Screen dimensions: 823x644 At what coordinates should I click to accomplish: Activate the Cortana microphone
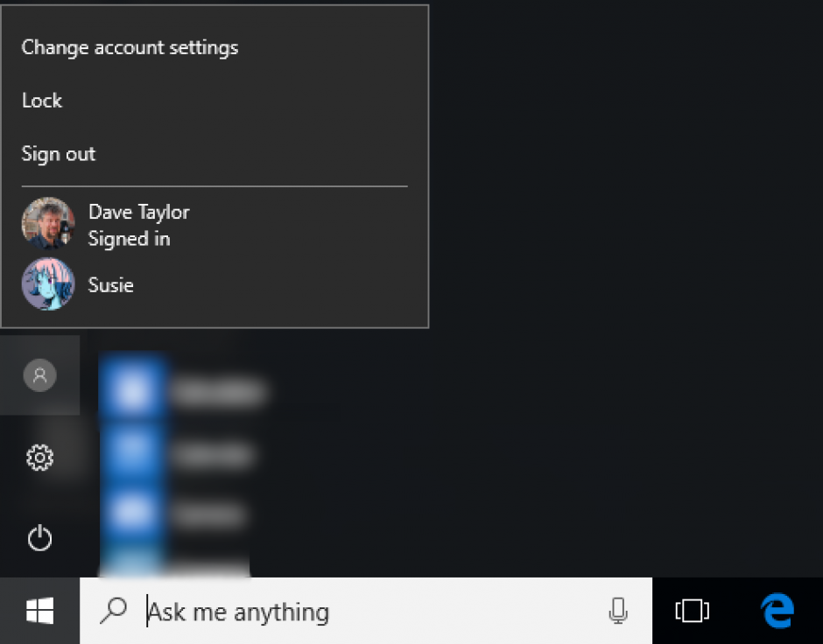(x=618, y=611)
